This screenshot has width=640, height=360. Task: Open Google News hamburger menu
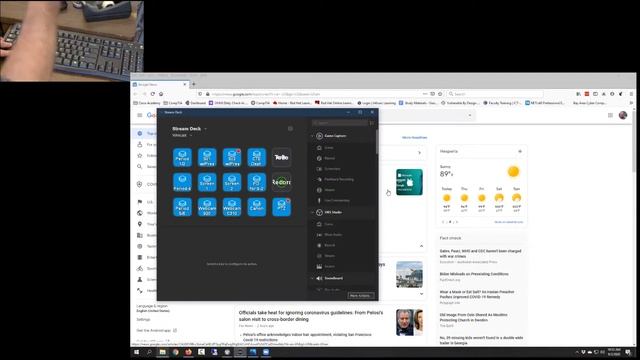[x=140, y=115]
